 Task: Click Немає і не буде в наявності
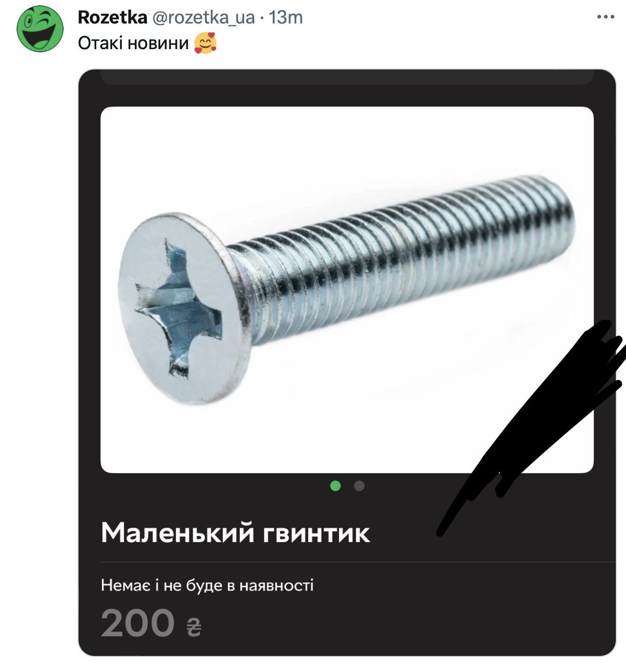(207, 585)
